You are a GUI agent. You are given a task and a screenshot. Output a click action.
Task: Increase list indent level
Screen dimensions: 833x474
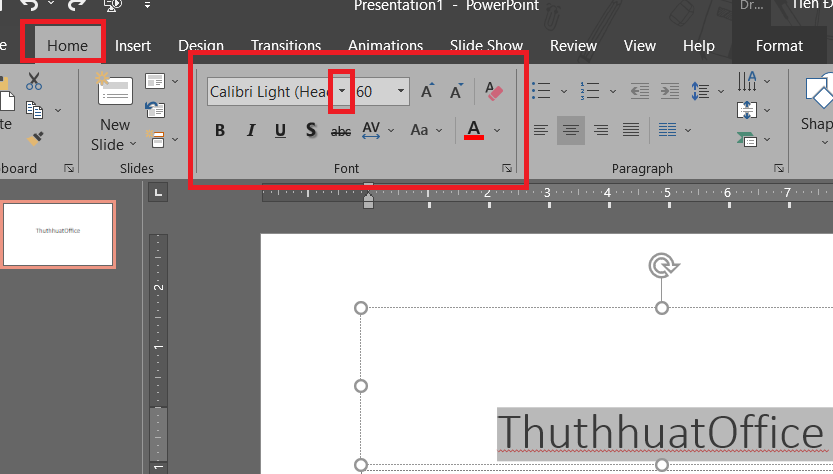(670, 91)
